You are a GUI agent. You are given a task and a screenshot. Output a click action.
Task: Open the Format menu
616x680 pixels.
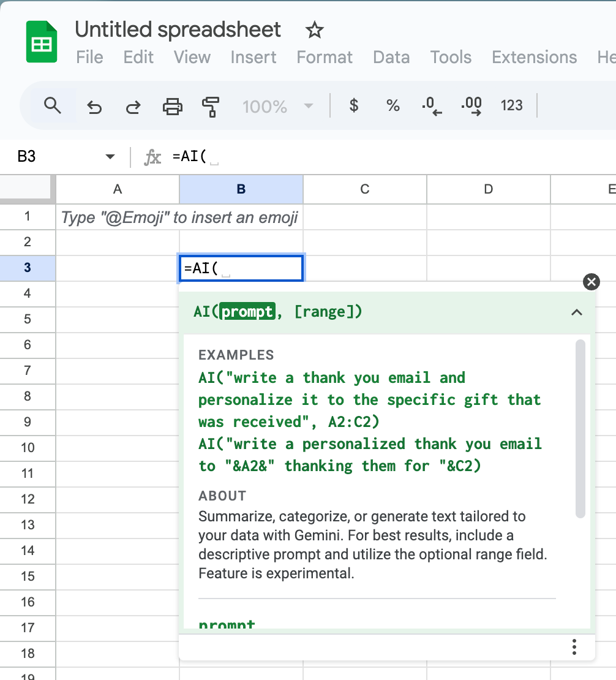point(325,57)
